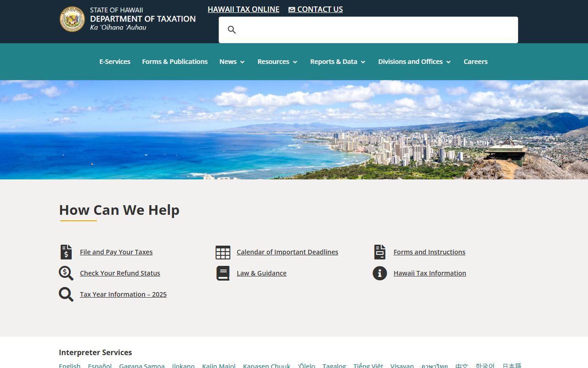Open File and Pay Your Taxes link

tap(116, 252)
